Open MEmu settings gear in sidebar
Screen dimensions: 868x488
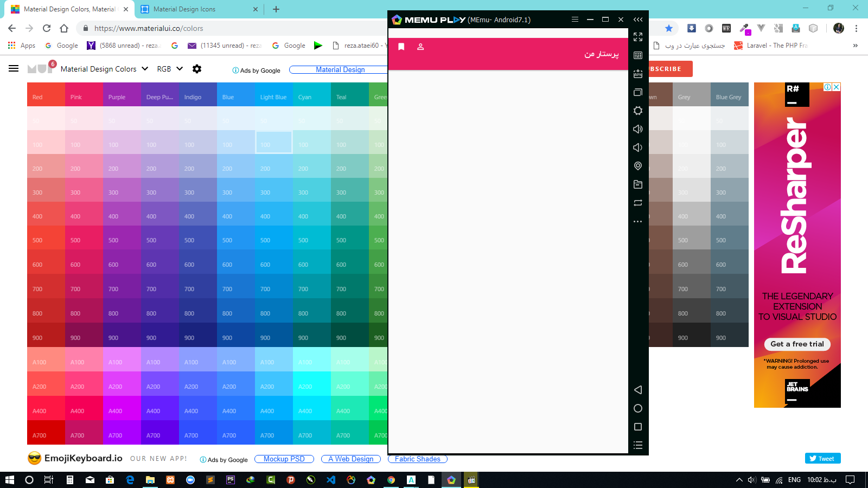[638, 111]
